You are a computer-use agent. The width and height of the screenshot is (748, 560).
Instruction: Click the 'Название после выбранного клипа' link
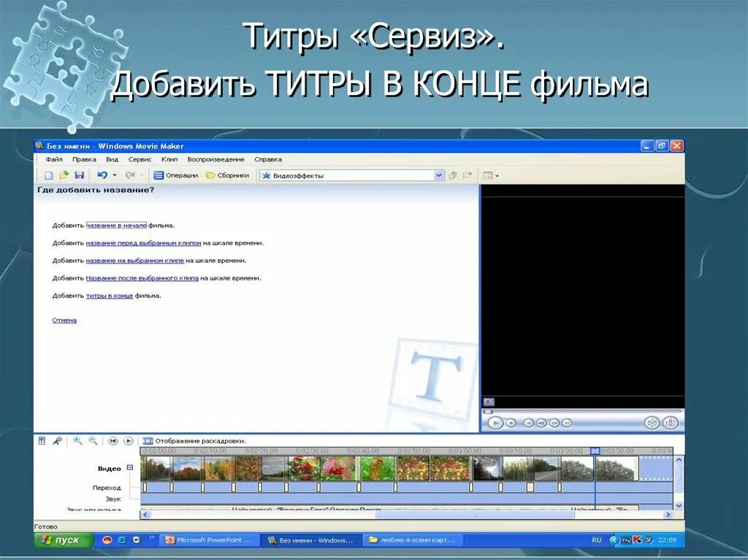coord(142,278)
